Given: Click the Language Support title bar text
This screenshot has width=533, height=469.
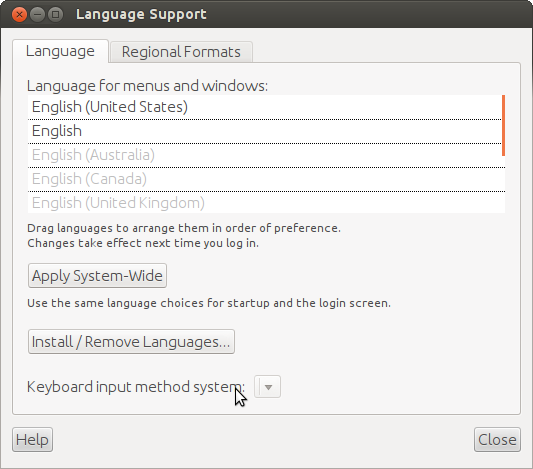Looking at the screenshot, I should tap(141, 15).
